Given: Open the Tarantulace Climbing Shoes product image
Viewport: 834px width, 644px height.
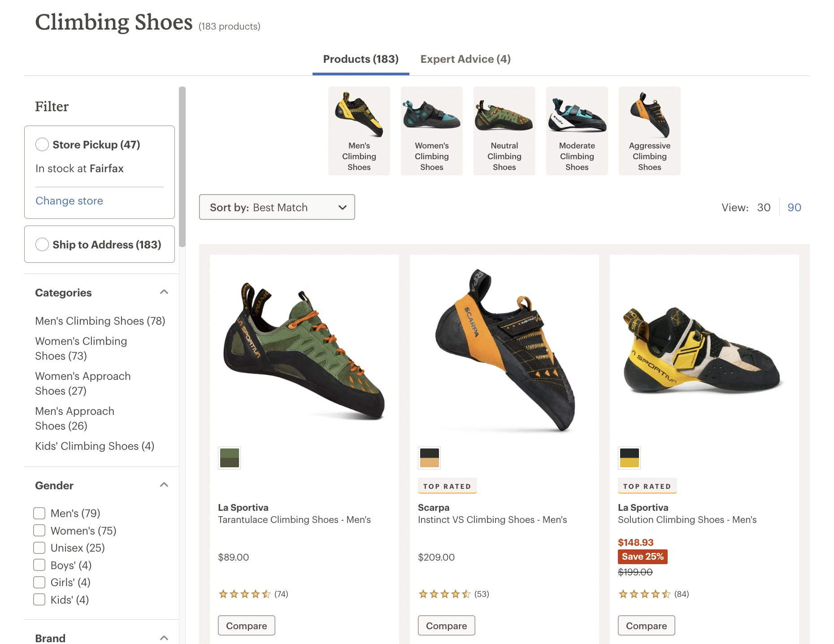Looking at the screenshot, I should point(304,351).
